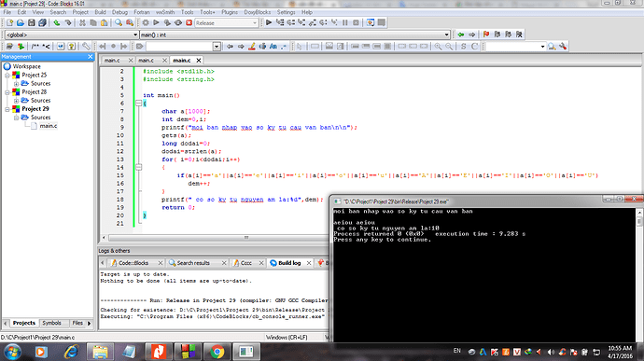This screenshot has width=644, height=361.
Task: Click the Debug/Continue play icon
Action: coord(269,22)
